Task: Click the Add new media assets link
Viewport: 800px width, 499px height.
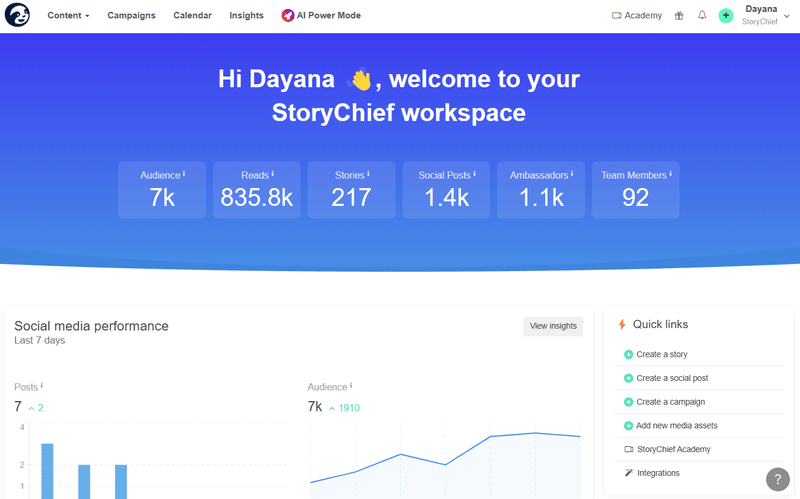Action: (x=677, y=426)
